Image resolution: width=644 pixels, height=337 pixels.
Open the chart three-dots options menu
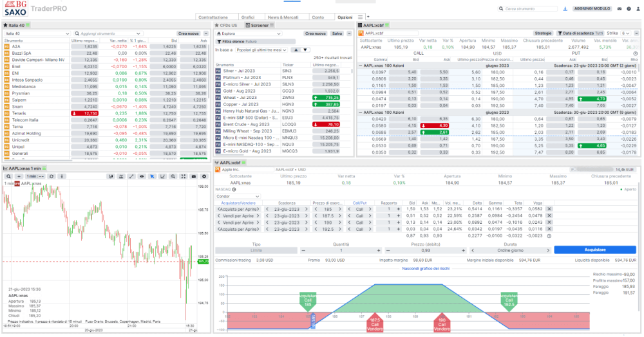62,176
